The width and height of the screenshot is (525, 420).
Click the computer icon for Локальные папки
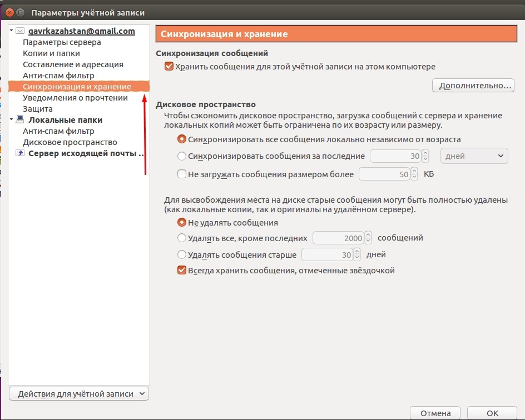tap(20, 119)
